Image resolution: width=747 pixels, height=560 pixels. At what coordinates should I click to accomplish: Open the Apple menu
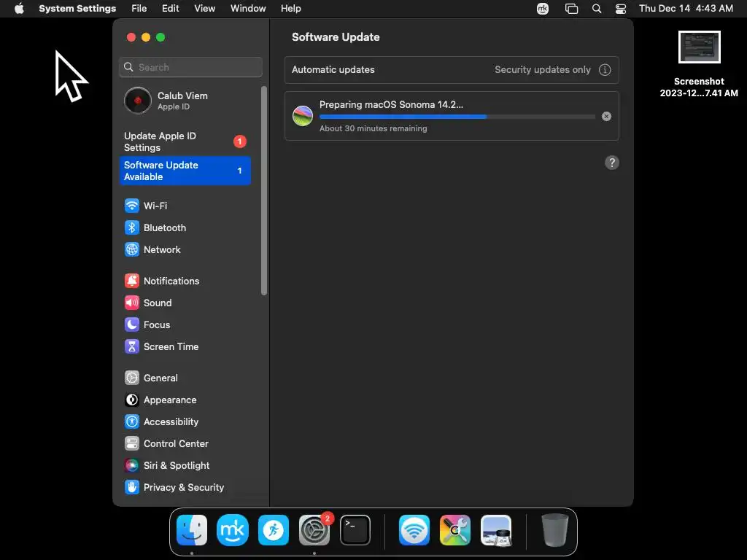pos(19,9)
